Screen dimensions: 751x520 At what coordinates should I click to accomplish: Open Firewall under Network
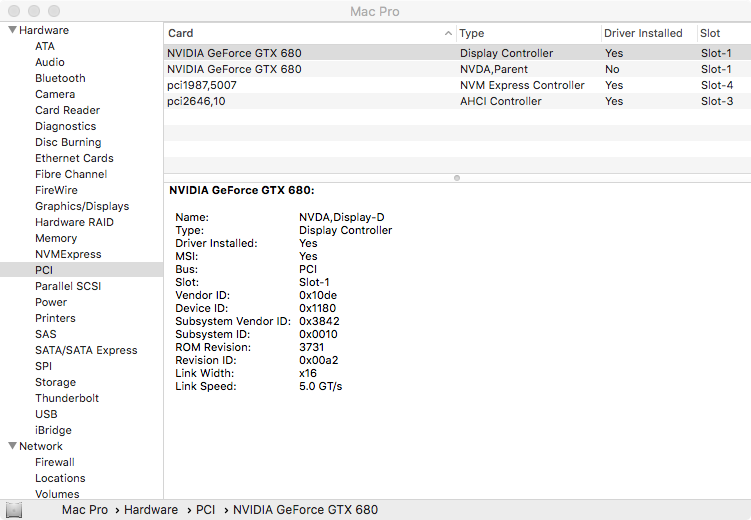click(55, 462)
